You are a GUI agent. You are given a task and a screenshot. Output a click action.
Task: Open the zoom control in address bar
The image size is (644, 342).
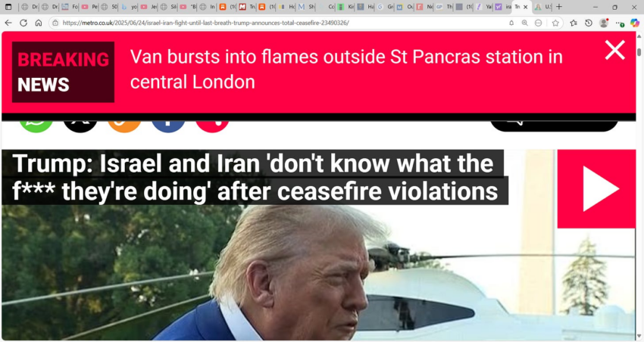coord(525,23)
